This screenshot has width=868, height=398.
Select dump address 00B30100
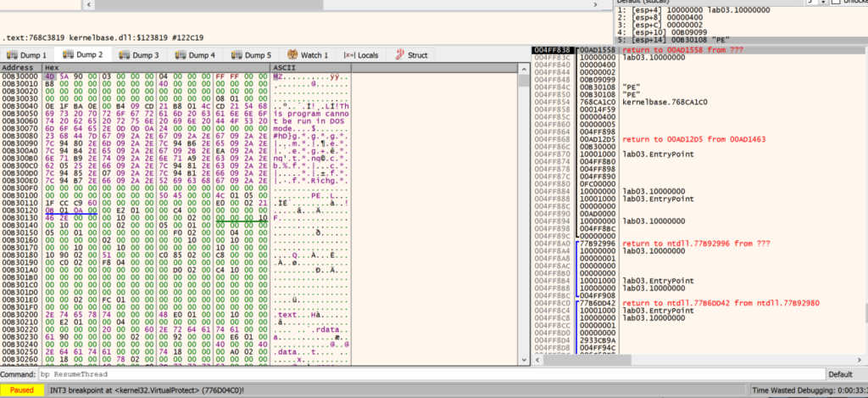20,195
